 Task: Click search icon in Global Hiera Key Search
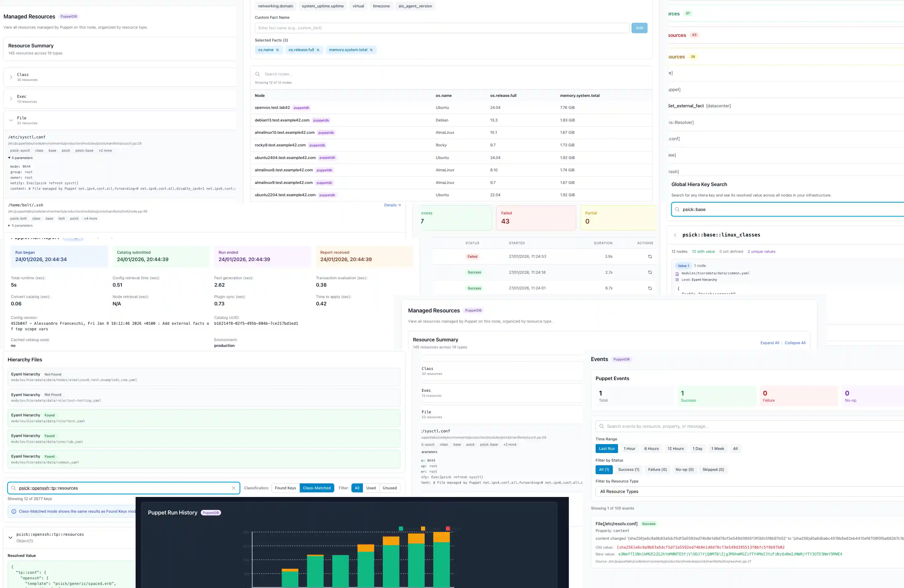(x=677, y=209)
